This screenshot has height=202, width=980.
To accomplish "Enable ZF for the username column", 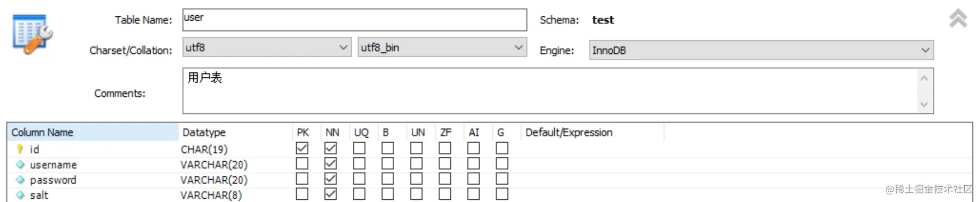I will click(x=445, y=163).
